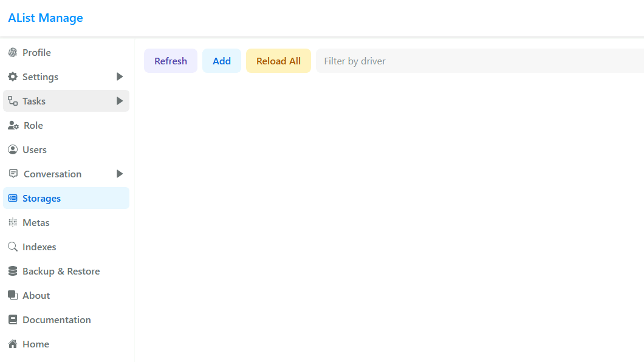Go to Home from the sidebar
644x362 pixels.
point(35,344)
